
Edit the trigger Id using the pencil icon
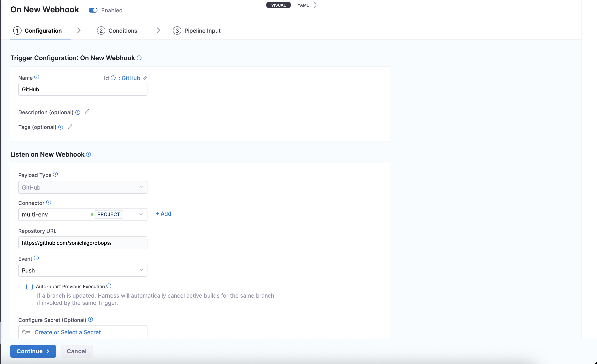(145, 78)
